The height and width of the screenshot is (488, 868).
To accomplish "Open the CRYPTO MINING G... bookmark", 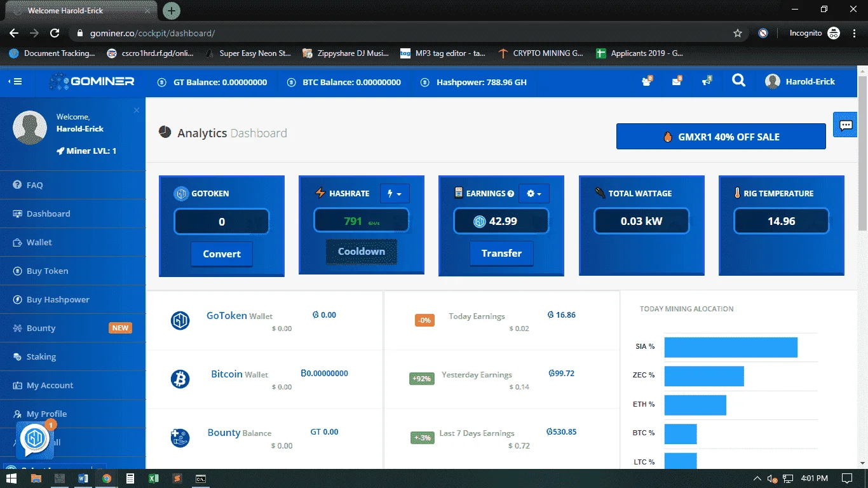I will (541, 53).
